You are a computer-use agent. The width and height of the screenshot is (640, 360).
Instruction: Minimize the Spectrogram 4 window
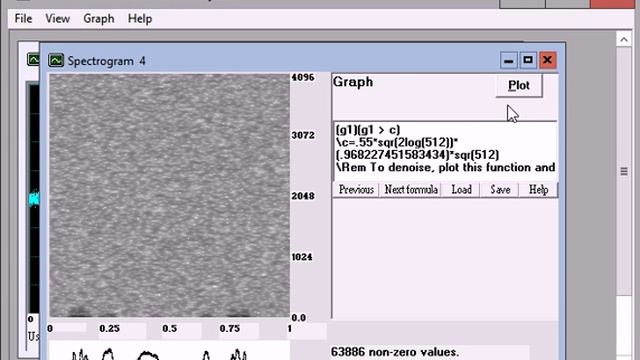tap(508, 60)
